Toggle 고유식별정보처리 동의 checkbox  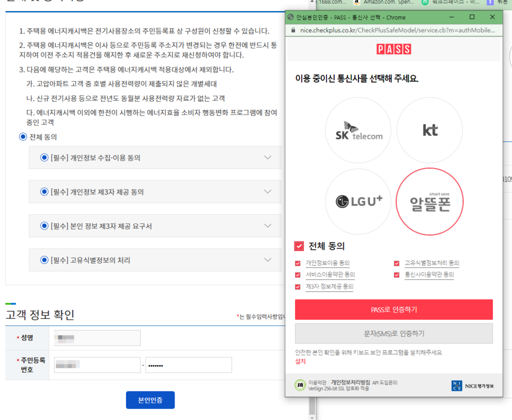pos(396,263)
